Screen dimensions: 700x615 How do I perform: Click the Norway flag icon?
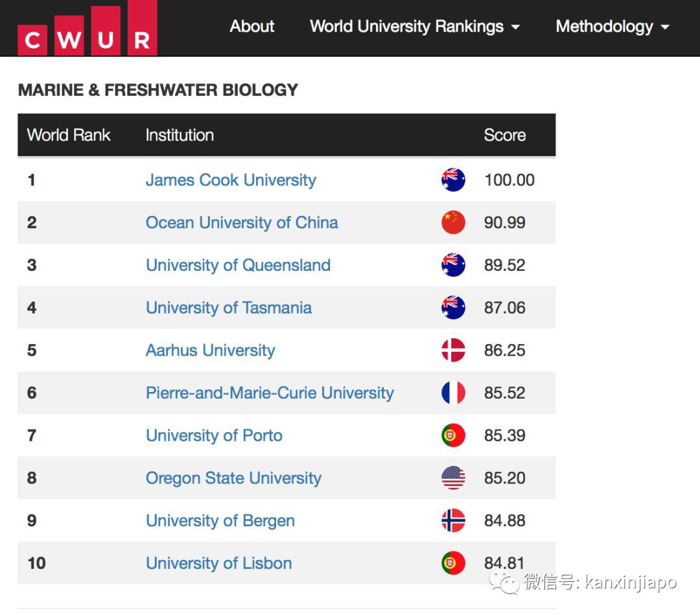tap(453, 520)
